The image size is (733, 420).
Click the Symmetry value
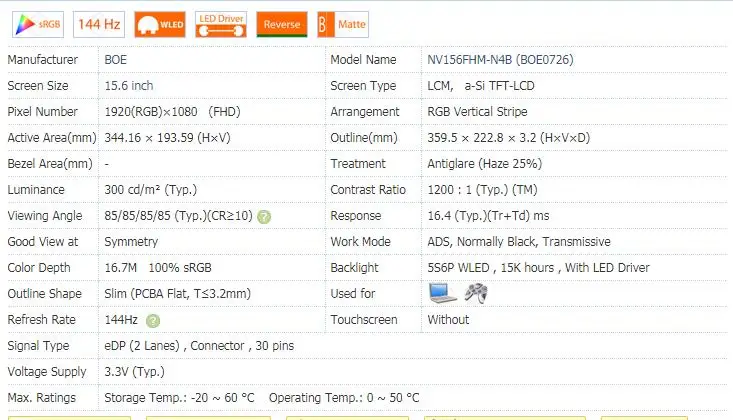point(131,242)
